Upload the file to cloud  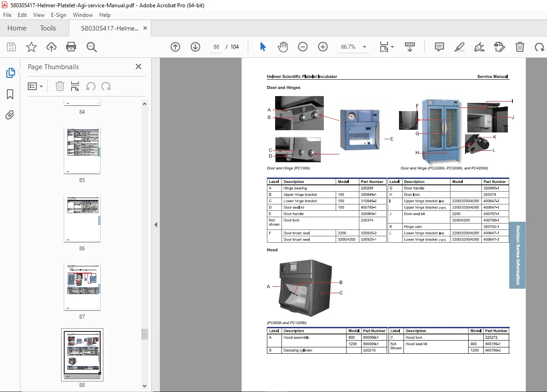pyautogui.click(x=51, y=47)
